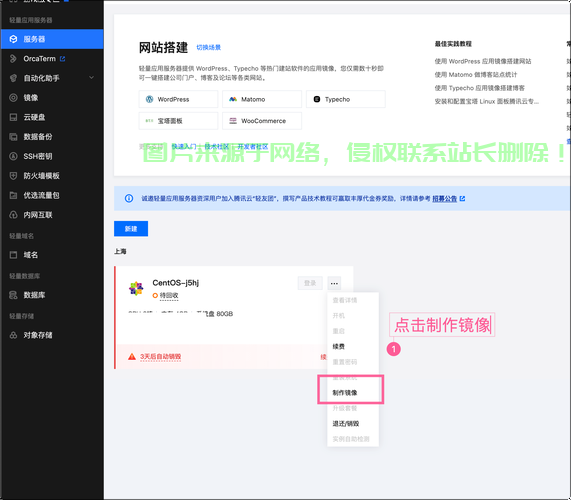Open tutorial 安装和配置宝塔 Linux 面板
Image resolution: width=571 pixels, height=500 pixels.
click(x=487, y=101)
